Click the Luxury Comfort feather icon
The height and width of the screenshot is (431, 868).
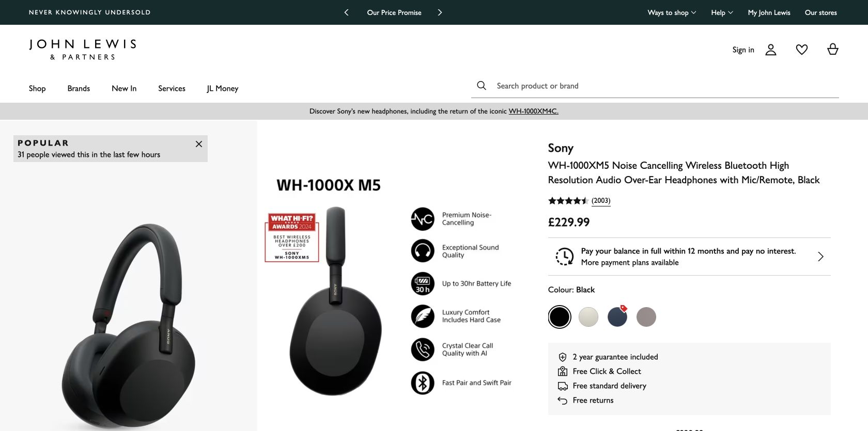click(423, 316)
